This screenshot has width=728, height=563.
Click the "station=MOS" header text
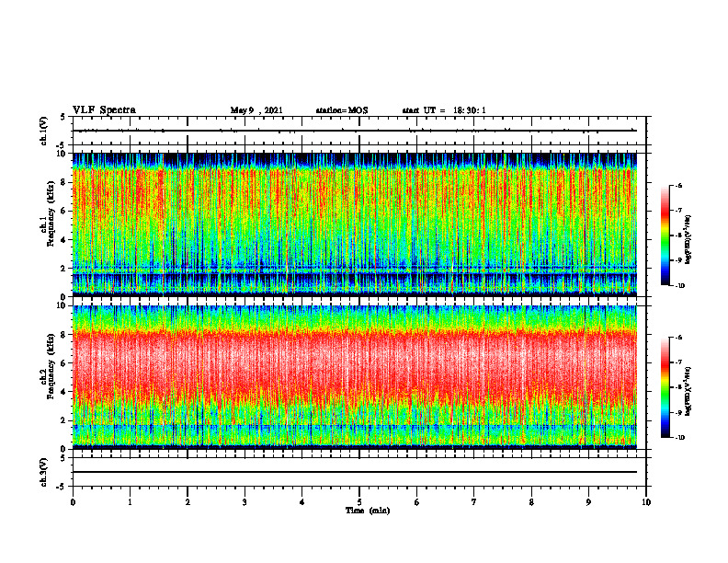[x=342, y=110]
